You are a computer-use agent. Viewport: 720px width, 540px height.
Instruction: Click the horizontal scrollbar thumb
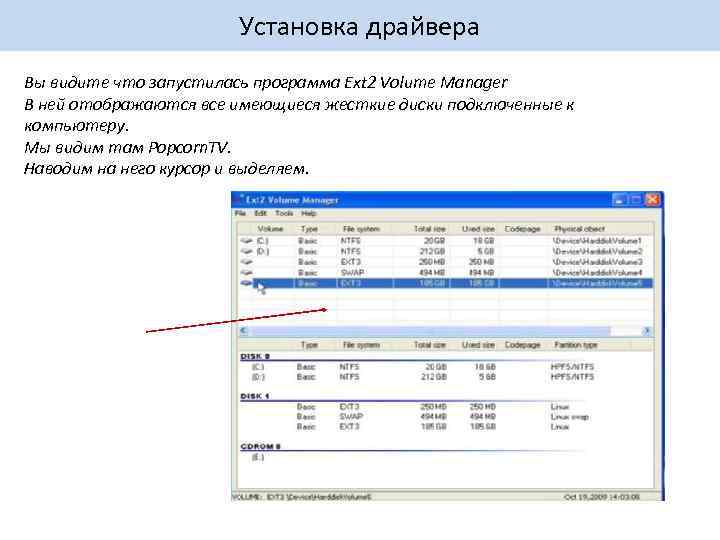point(431,331)
